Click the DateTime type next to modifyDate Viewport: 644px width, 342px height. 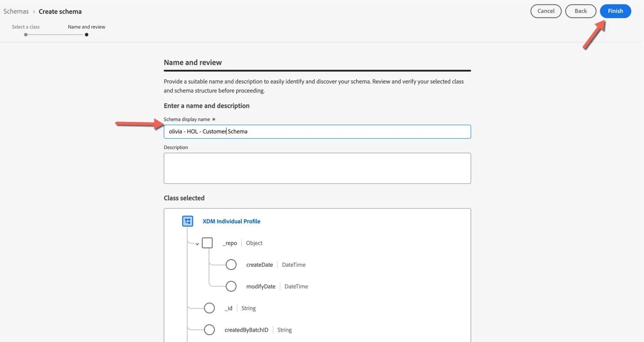tap(296, 286)
